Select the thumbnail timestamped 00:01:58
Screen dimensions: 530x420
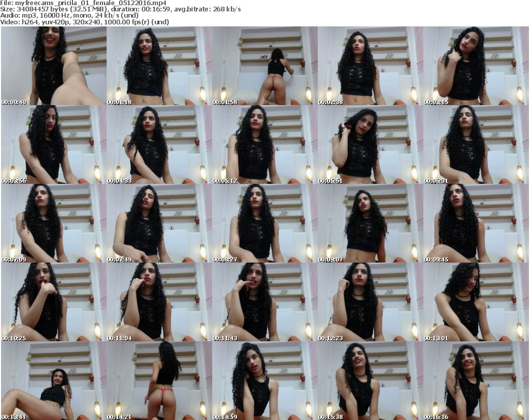coord(265,66)
